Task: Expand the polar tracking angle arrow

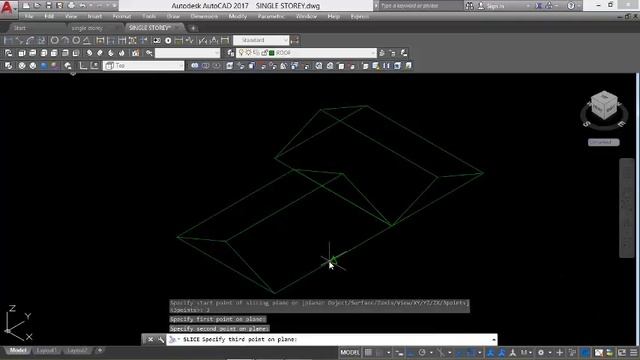Action: point(431,353)
